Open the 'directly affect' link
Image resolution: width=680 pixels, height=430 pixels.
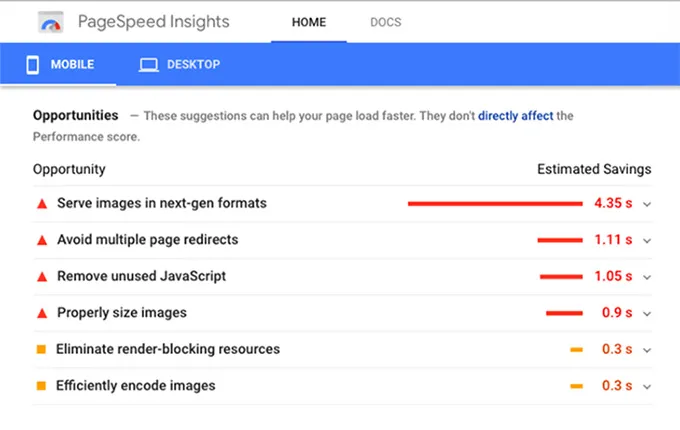tap(515, 116)
